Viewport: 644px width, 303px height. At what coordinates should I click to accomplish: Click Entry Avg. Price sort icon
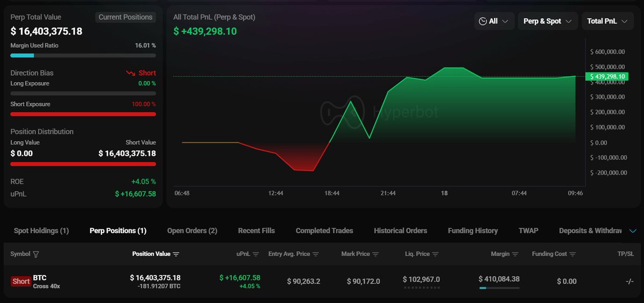[316, 254]
